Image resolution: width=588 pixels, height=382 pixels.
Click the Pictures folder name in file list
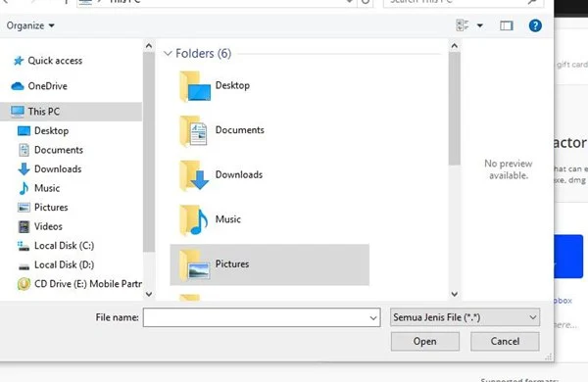click(231, 263)
